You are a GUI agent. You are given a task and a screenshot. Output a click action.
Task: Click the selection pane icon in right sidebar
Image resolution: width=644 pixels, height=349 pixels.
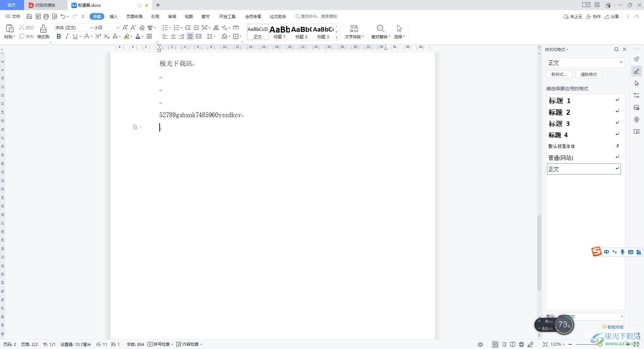637,83
